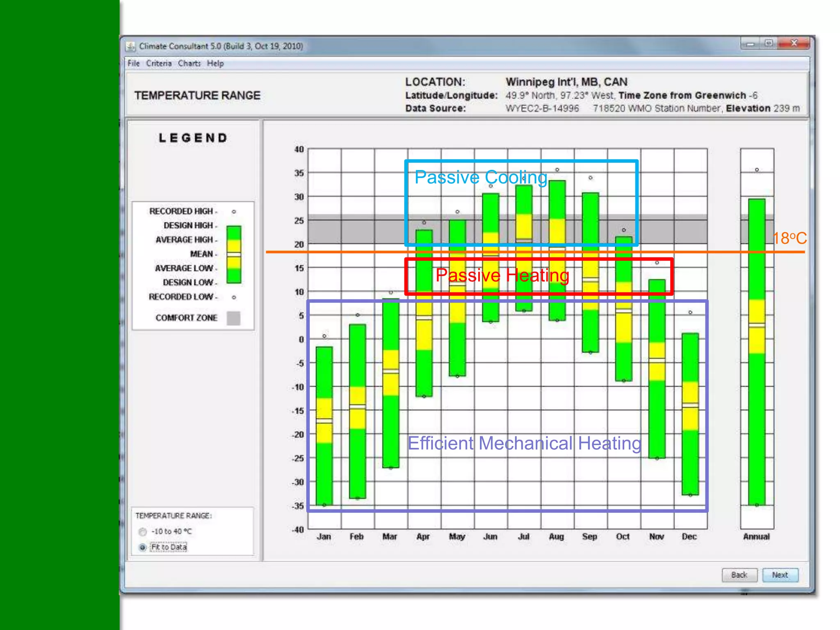Open the Help menu
Screen dimensions: 840x630
pos(215,64)
